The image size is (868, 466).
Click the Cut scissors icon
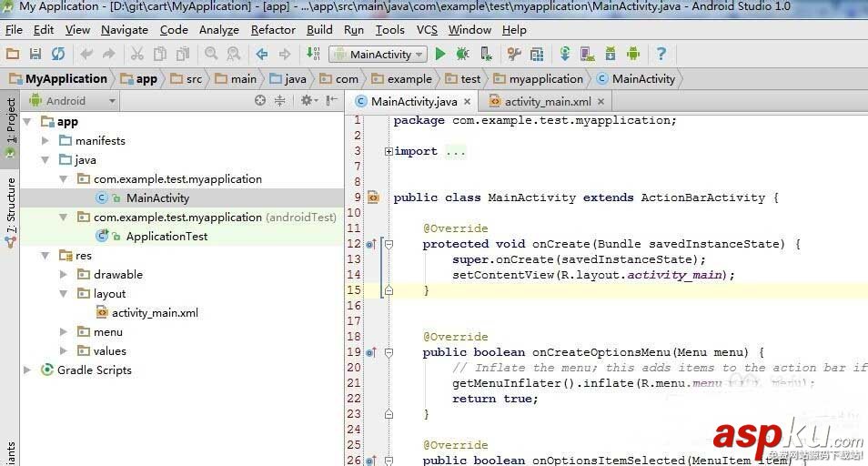pyautogui.click(x=136, y=54)
